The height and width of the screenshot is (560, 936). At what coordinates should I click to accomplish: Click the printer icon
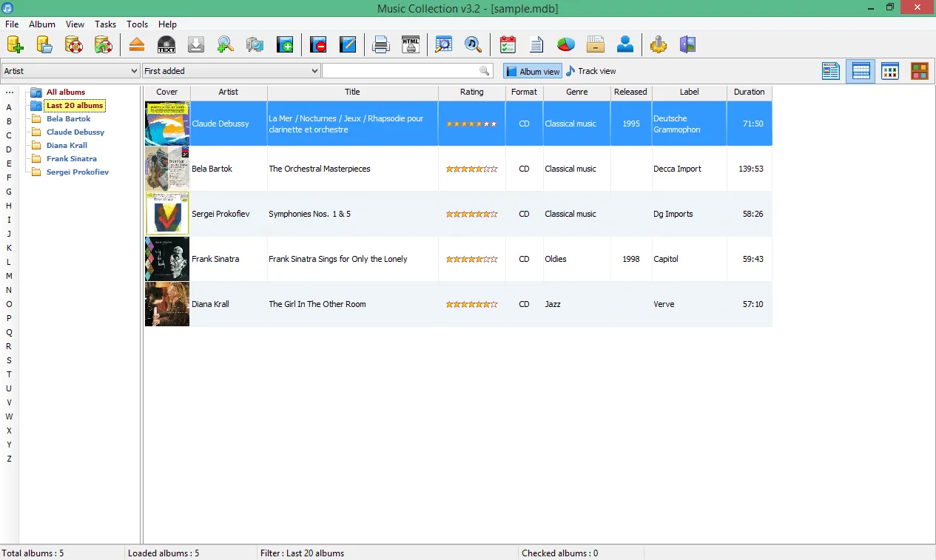click(381, 44)
